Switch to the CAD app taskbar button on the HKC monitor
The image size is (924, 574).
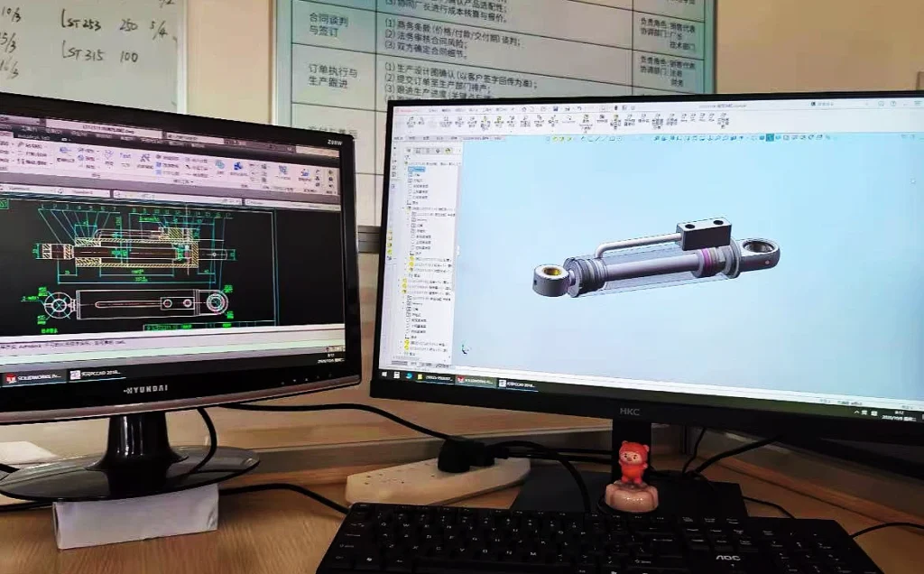point(517,384)
